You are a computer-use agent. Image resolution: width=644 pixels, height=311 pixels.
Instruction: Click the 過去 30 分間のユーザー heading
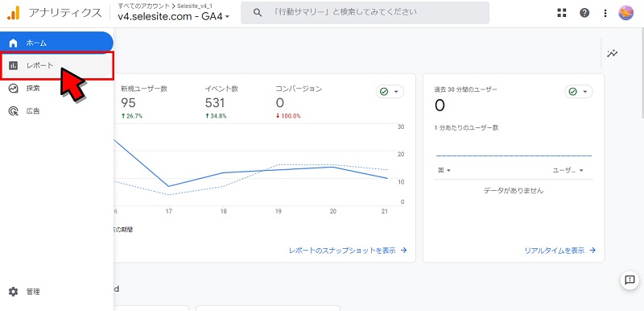point(466,89)
